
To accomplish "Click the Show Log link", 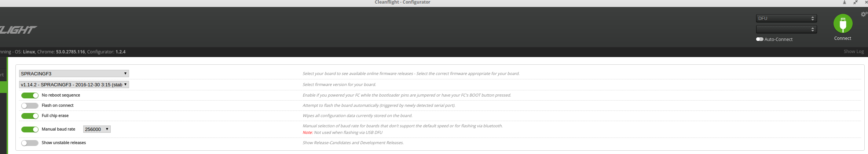I will click(x=853, y=52).
